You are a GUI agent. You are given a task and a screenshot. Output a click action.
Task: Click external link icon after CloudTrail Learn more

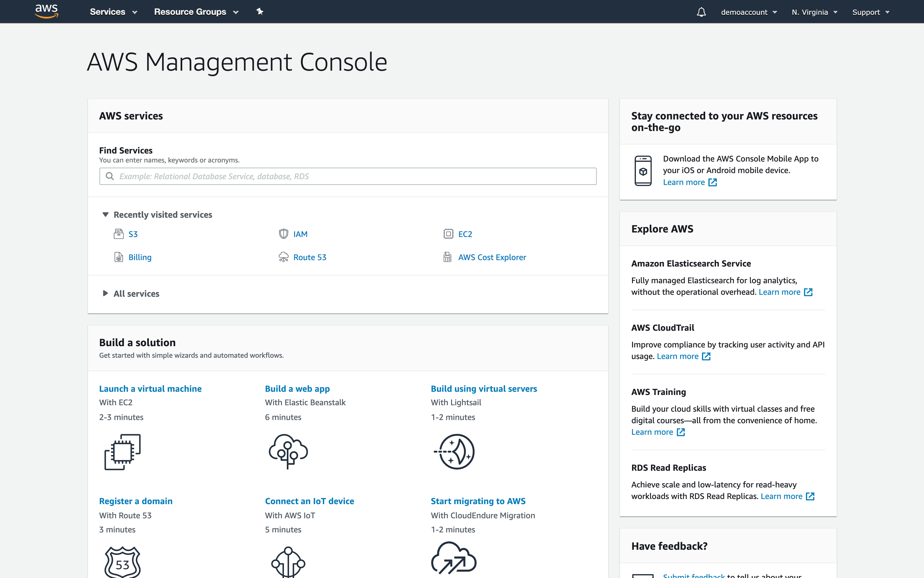706,356
